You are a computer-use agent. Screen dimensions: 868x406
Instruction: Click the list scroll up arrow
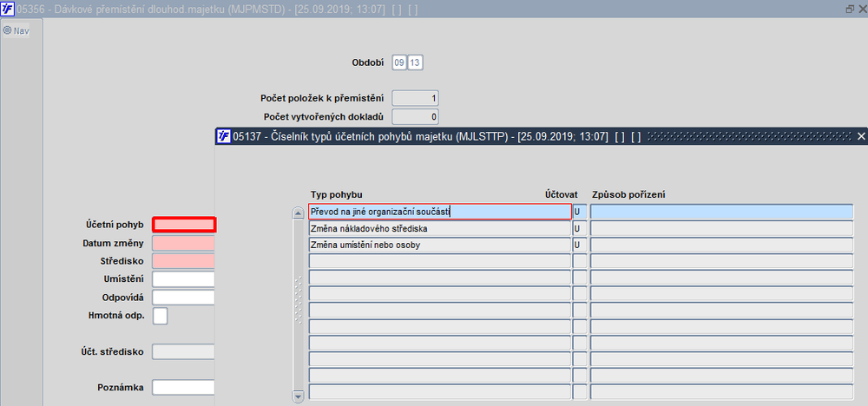299,213
